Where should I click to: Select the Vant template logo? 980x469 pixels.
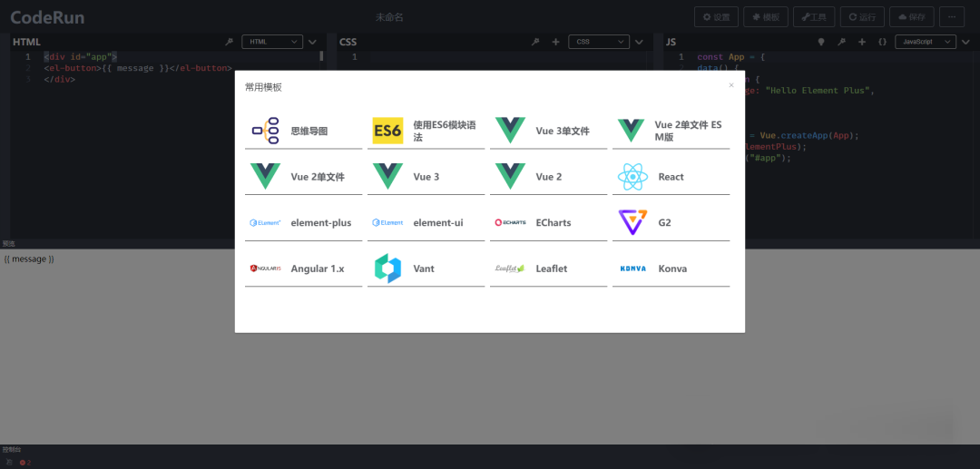(x=387, y=269)
